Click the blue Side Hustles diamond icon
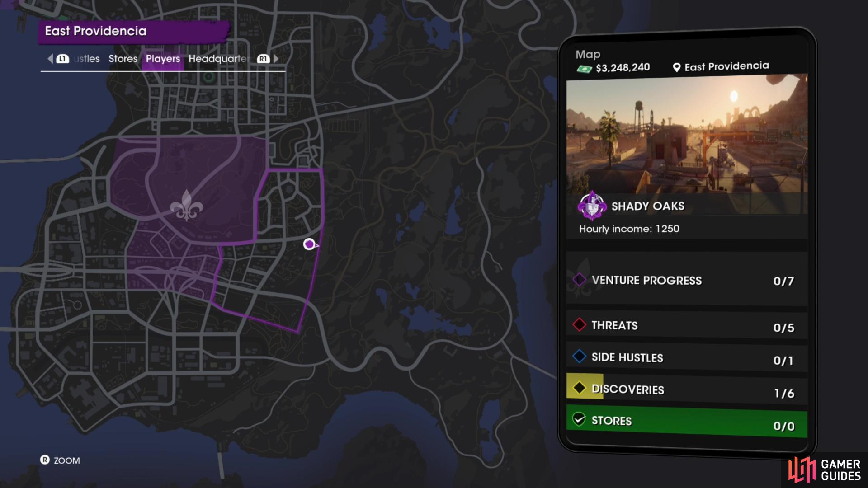The image size is (868, 488). click(579, 357)
